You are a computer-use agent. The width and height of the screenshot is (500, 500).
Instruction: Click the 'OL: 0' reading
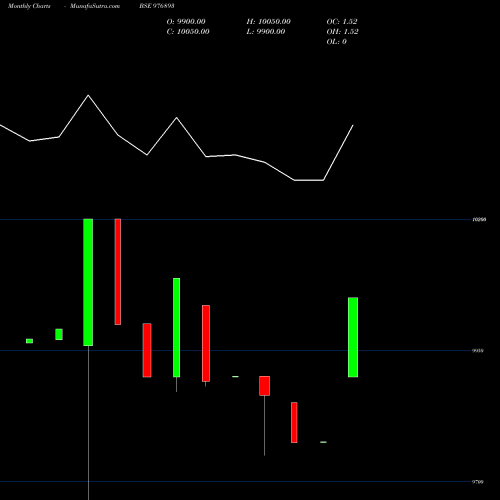[337, 42]
